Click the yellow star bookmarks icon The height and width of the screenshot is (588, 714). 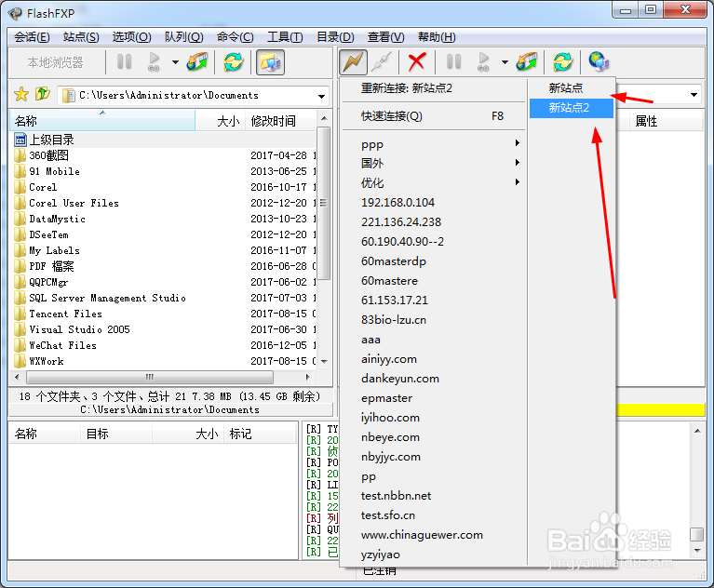21,95
